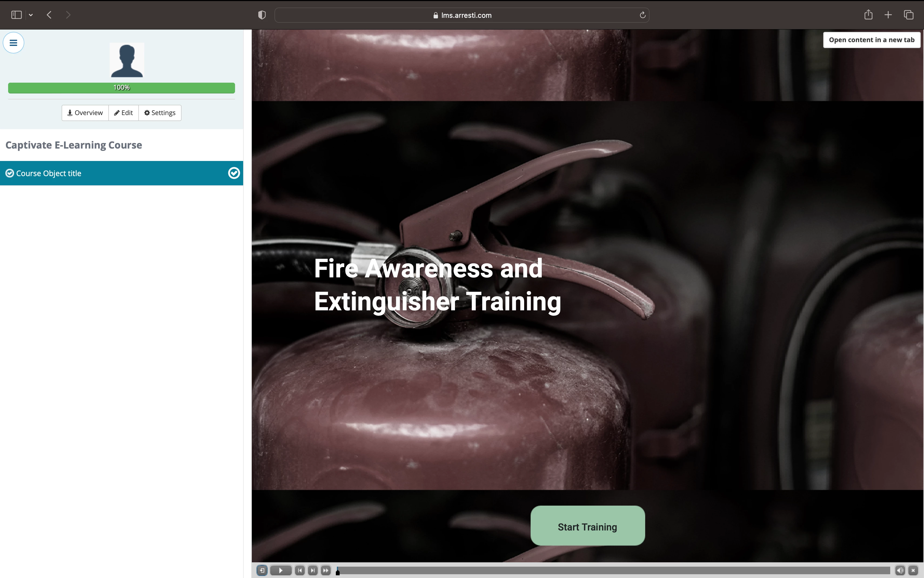This screenshot has width=924, height=578.
Task: Toggle the Safari sidebar button
Action: coord(16,15)
